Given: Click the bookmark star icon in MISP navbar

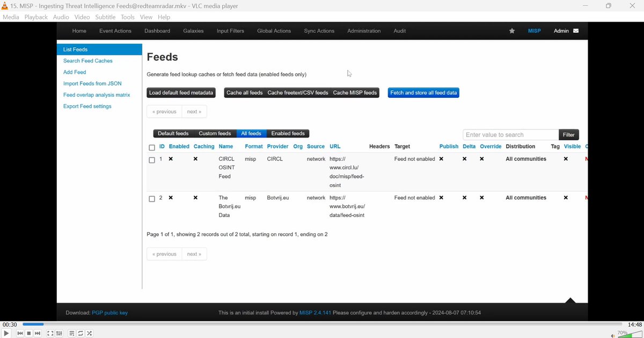Looking at the screenshot, I should point(512,31).
